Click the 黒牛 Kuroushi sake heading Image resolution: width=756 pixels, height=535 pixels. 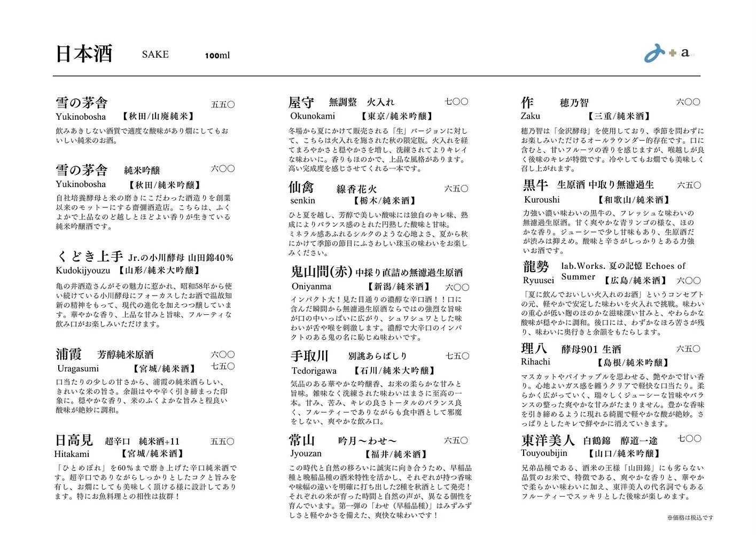pyautogui.click(x=536, y=185)
